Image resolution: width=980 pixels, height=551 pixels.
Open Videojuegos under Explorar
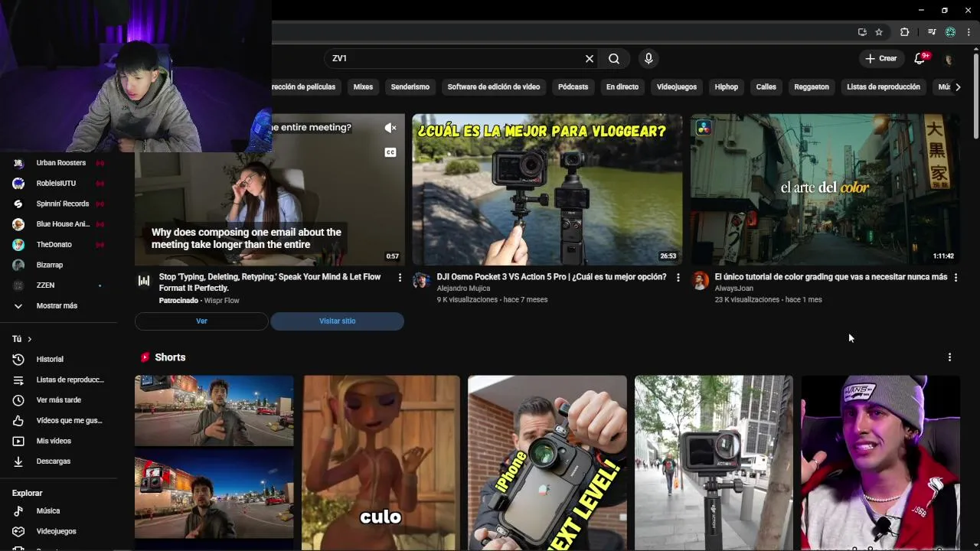click(x=56, y=531)
